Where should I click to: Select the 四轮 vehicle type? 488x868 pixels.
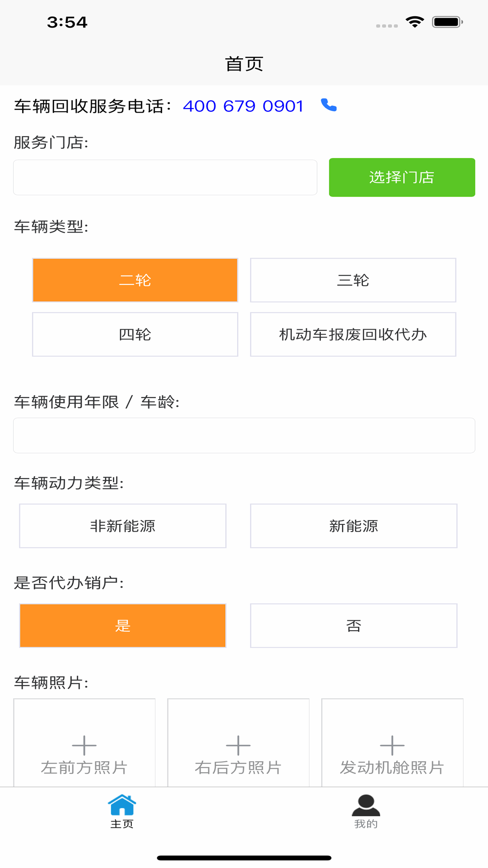click(135, 335)
